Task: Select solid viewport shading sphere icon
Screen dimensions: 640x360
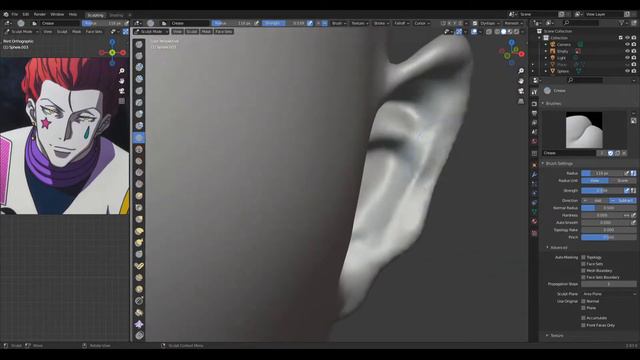Action: (x=503, y=31)
